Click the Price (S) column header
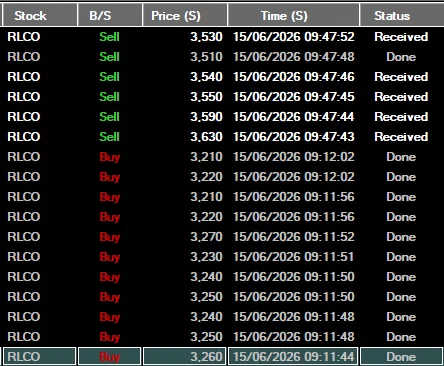Screen dimensions: 444x366 pos(185,15)
